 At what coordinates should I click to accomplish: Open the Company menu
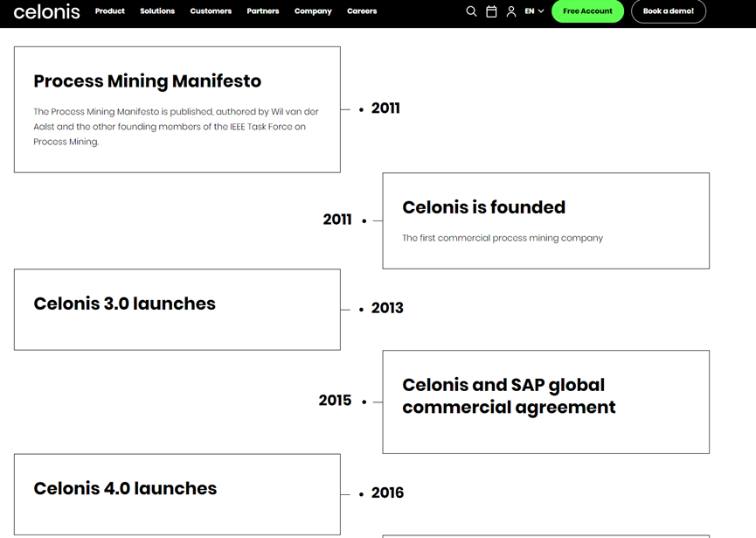click(313, 11)
